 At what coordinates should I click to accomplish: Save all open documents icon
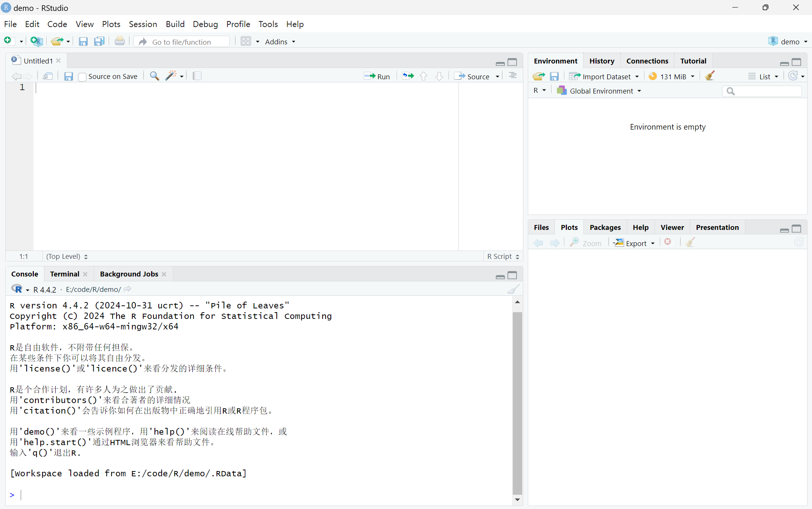tap(99, 41)
